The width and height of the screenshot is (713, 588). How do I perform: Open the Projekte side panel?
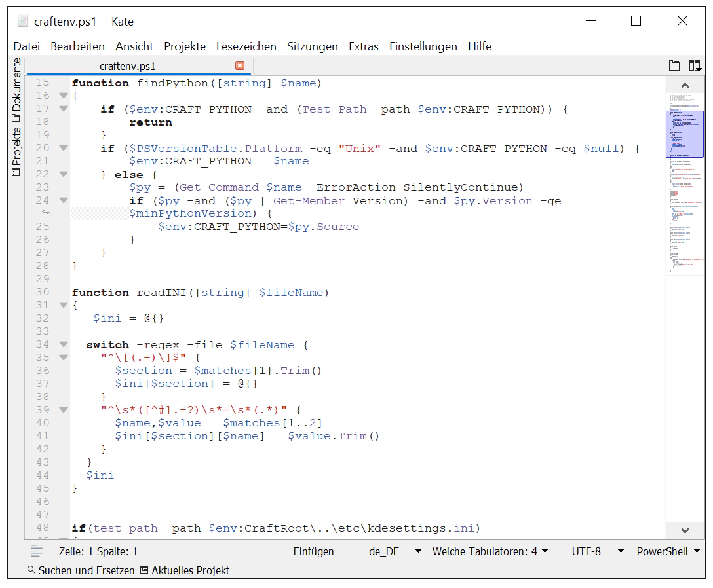coord(16,152)
